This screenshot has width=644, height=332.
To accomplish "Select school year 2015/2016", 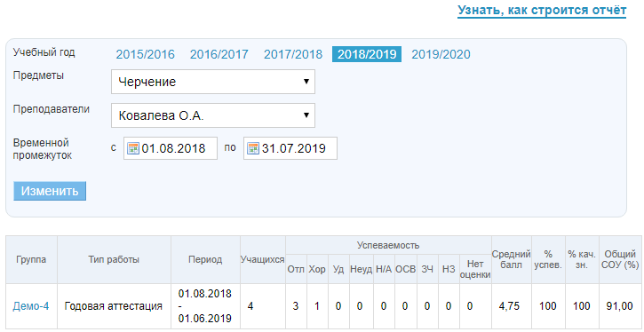I will tap(145, 54).
